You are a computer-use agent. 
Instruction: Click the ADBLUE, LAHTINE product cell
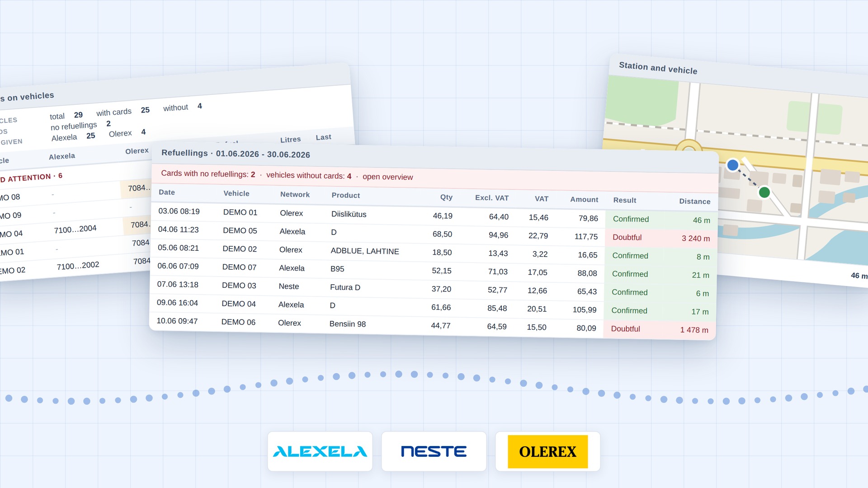pos(365,251)
